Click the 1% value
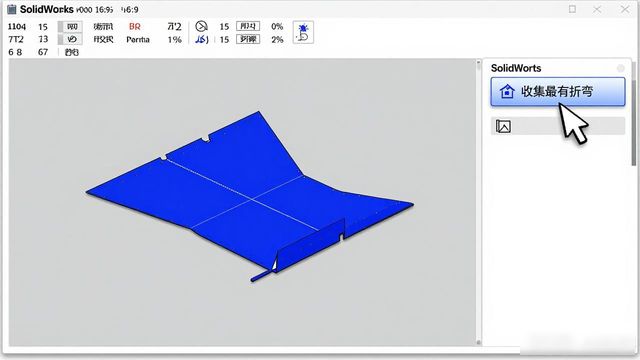 (174, 40)
